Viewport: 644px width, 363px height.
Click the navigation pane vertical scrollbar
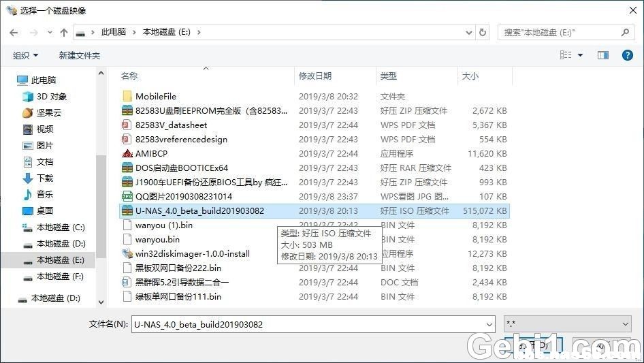101,204
